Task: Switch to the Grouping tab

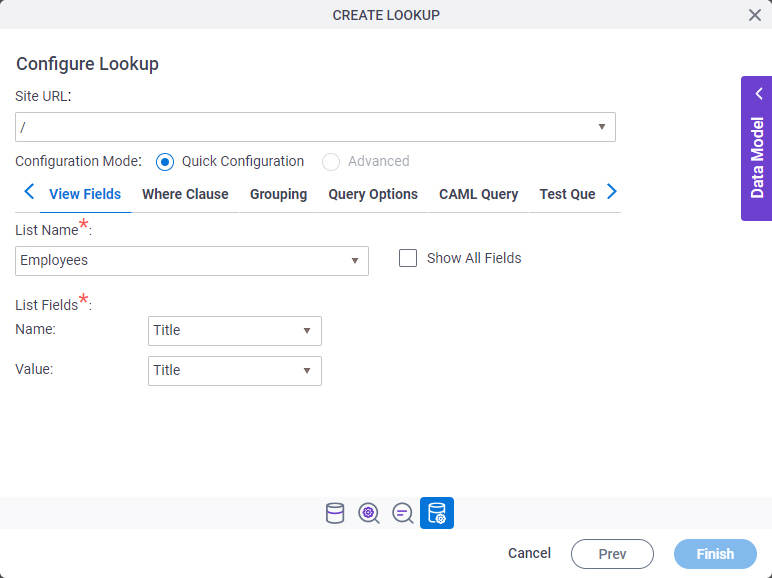Action: click(279, 194)
